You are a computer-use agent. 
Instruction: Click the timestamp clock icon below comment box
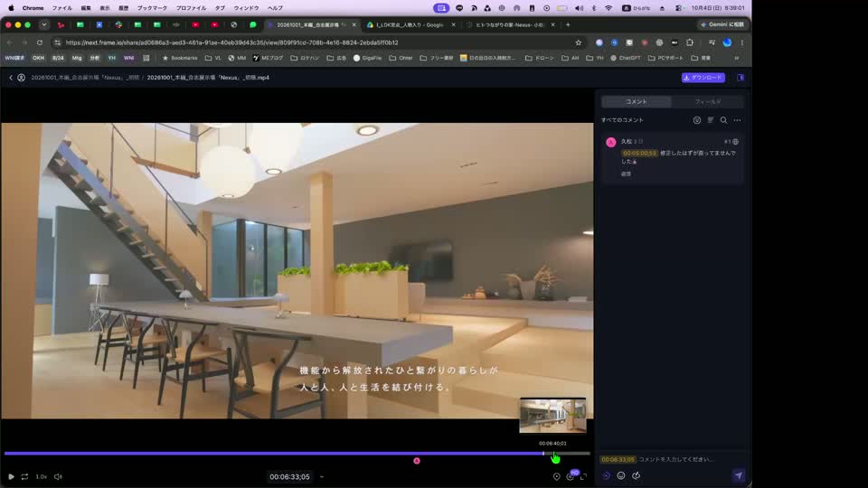(x=606, y=475)
